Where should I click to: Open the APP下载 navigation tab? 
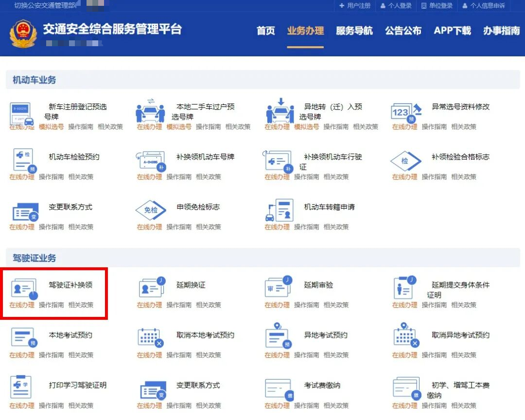coord(453,31)
